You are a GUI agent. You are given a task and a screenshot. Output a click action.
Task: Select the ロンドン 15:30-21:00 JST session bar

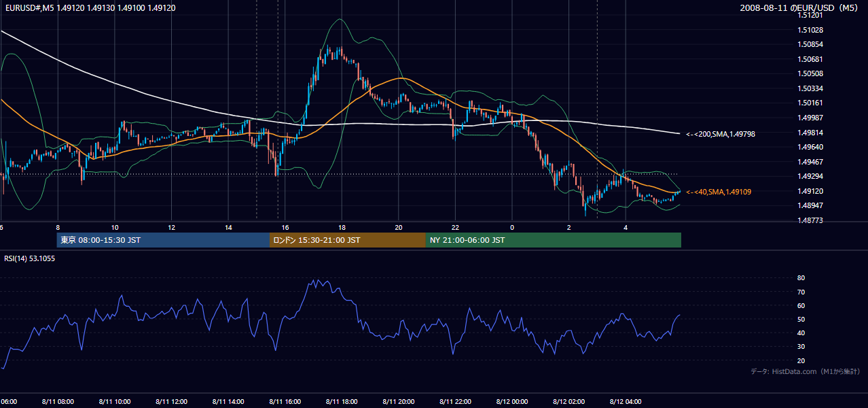[x=348, y=240]
